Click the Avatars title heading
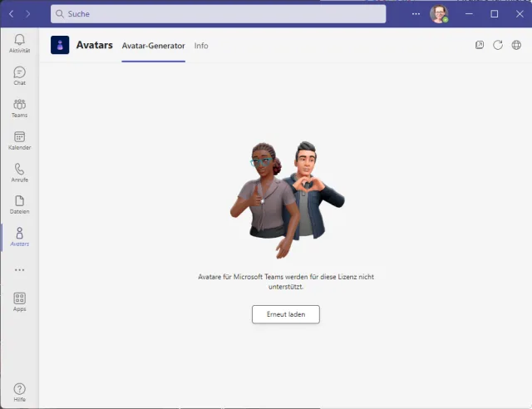Screen dimensions: 532x409 click(94, 45)
